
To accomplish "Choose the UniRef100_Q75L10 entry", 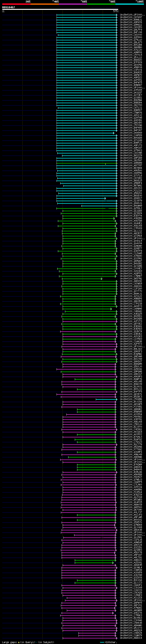I will [x=131, y=40].
